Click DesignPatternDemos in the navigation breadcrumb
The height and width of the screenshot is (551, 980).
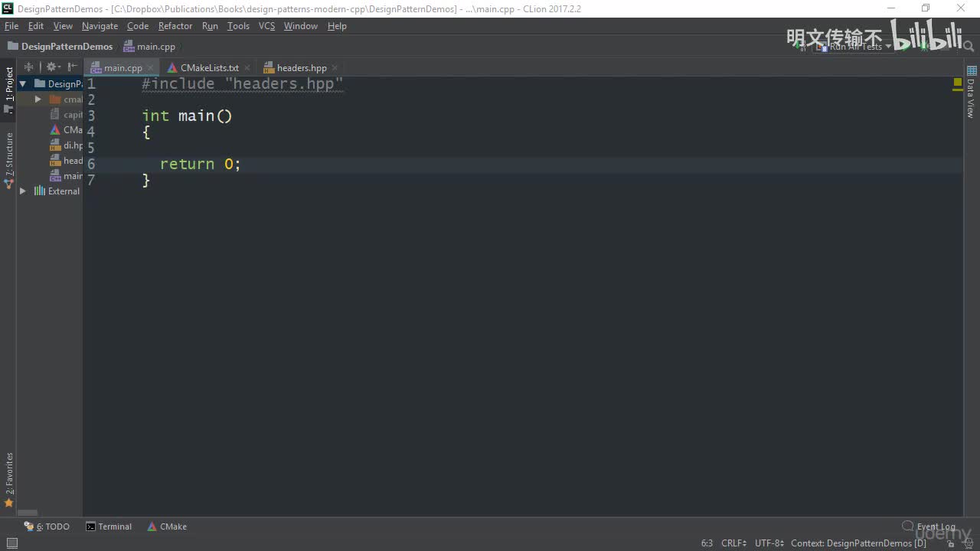pos(60,47)
